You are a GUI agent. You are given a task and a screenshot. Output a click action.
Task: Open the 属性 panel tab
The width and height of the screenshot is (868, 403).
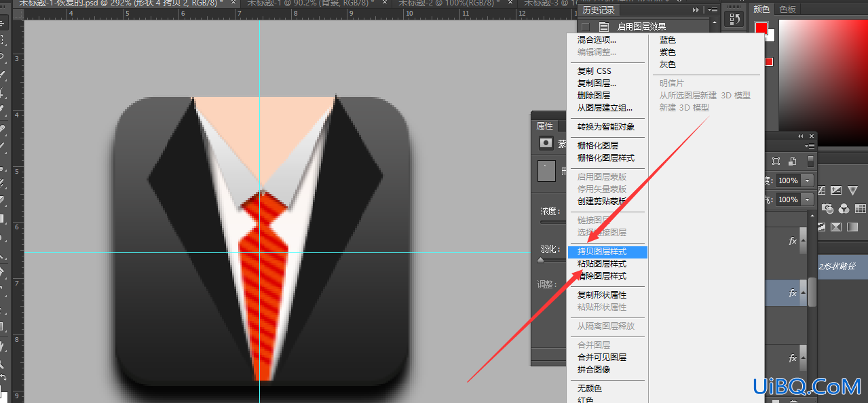pyautogui.click(x=545, y=126)
